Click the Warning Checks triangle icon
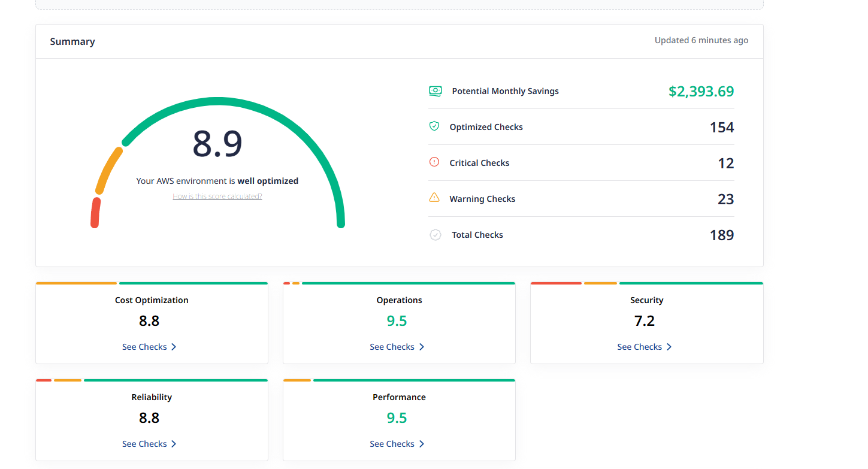Viewport: 868px width, 469px height. pos(434,198)
